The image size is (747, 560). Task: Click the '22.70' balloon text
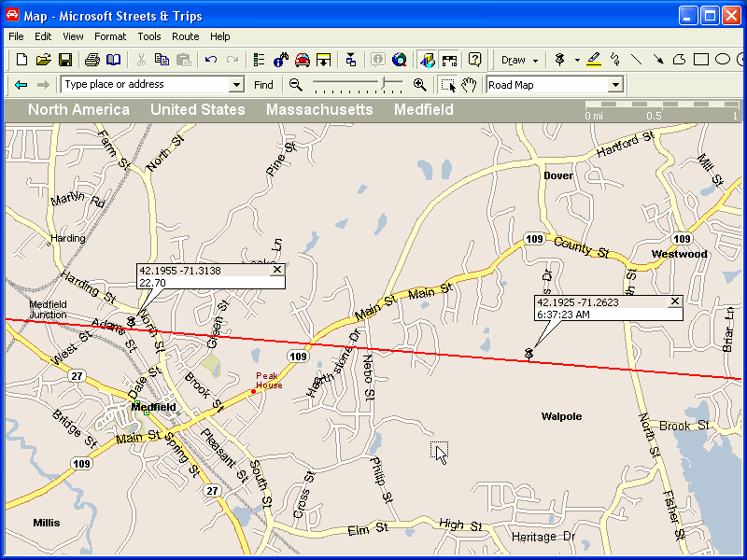tap(152, 283)
